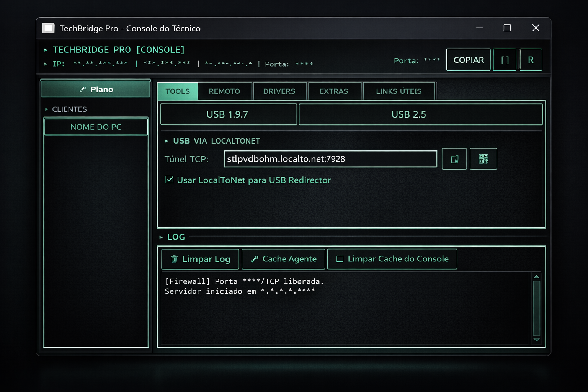Image resolution: width=588 pixels, height=392 pixels.
Task: Expand the CLIENTES section arrow
Action: pos(47,109)
